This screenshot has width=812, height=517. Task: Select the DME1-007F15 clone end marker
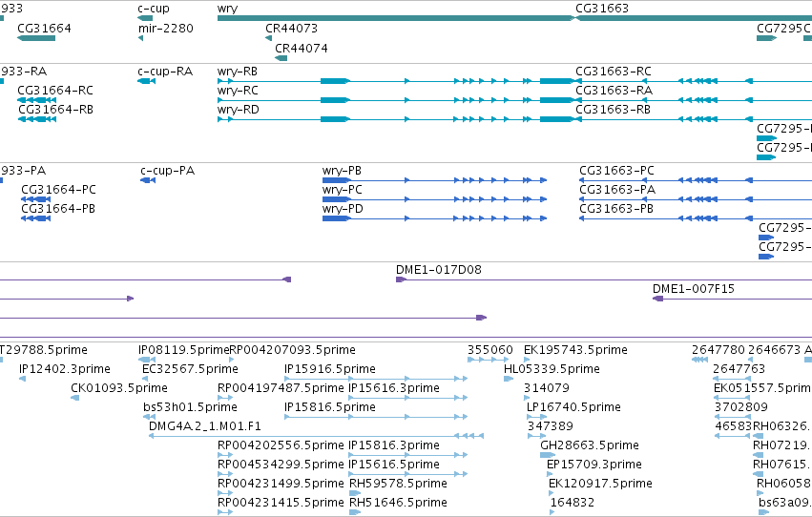tap(657, 299)
